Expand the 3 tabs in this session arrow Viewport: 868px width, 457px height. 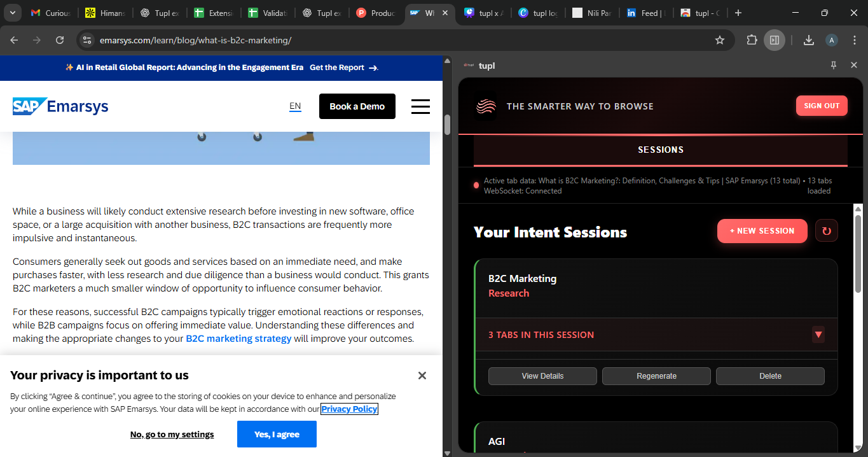818,335
